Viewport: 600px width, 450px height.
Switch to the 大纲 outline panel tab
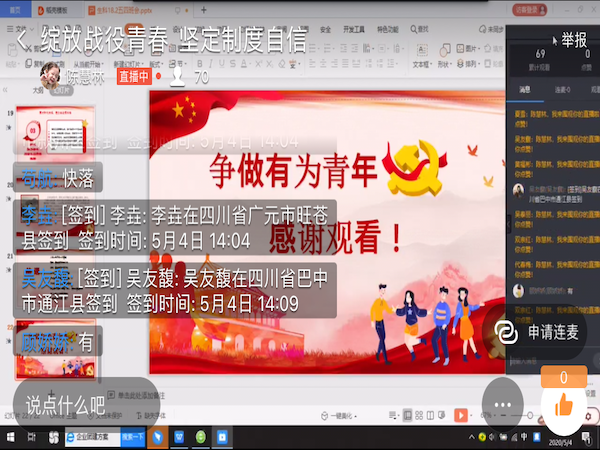pyautogui.click(x=38, y=90)
